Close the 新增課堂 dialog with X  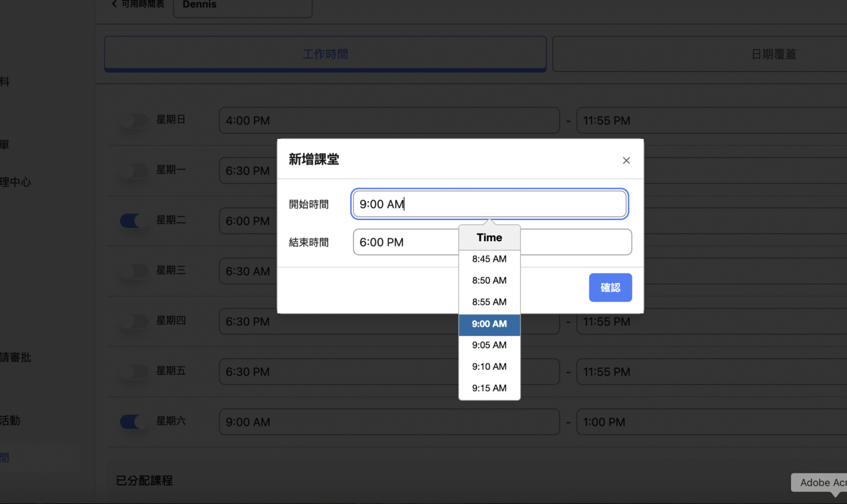pyautogui.click(x=626, y=161)
